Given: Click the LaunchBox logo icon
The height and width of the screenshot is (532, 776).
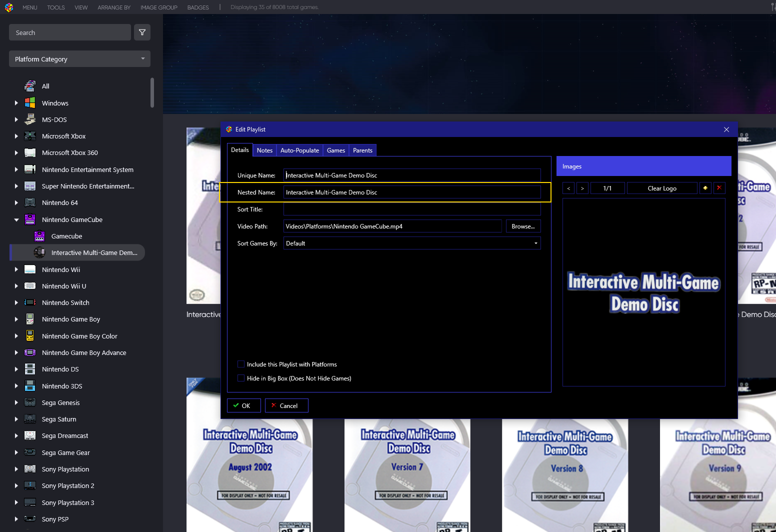Looking at the screenshot, I should point(8,7).
